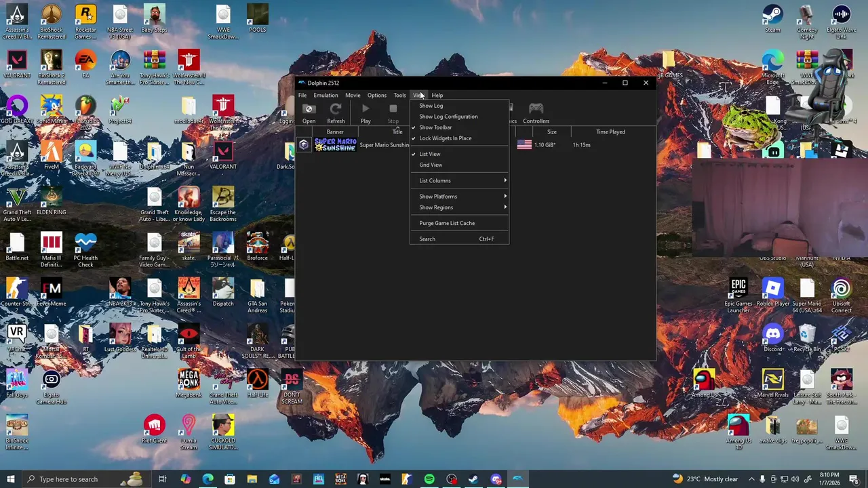Select the Steam desktop shortcut
Image resolution: width=868 pixels, height=488 pixels.
point(772,19)
